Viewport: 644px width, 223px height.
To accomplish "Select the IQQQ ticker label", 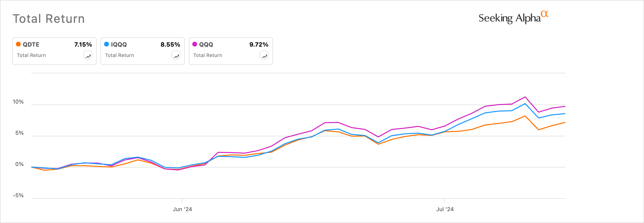I will (119, 45).
